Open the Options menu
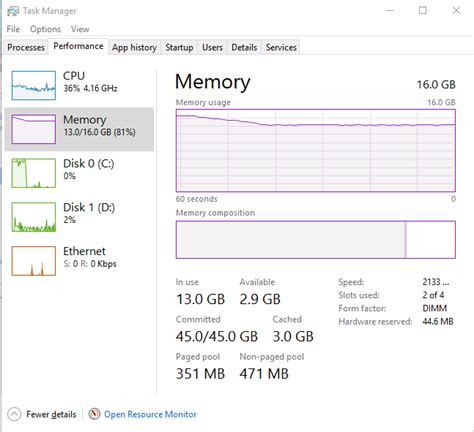This screenshot has height=432, width=474. pyautogui.click(x=45, y=29)
